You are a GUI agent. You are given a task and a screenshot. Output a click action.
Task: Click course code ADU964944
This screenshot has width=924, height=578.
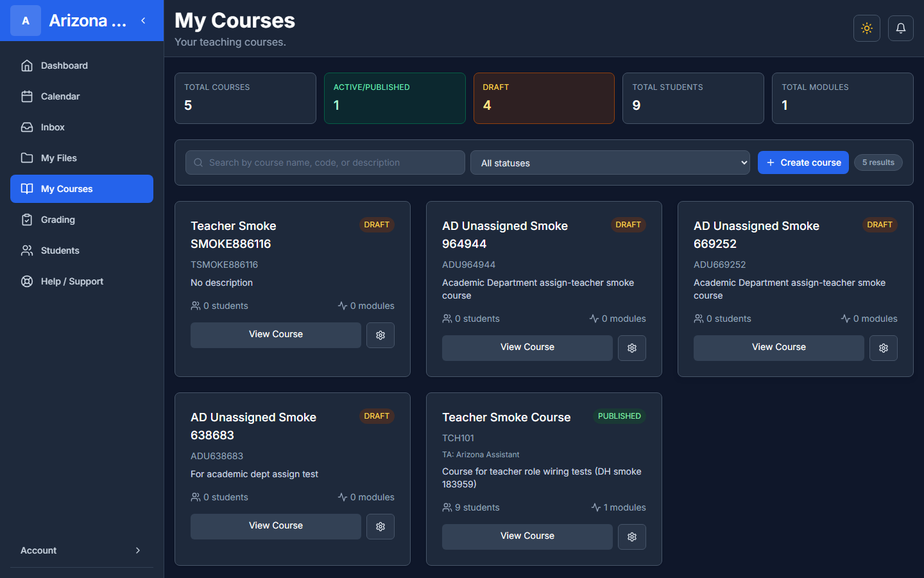pos(468,265)
